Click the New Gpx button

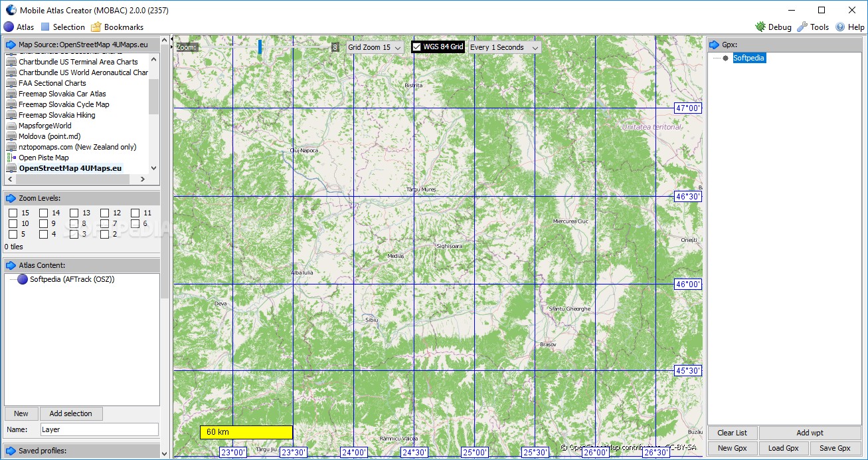(x=733, y=448)
